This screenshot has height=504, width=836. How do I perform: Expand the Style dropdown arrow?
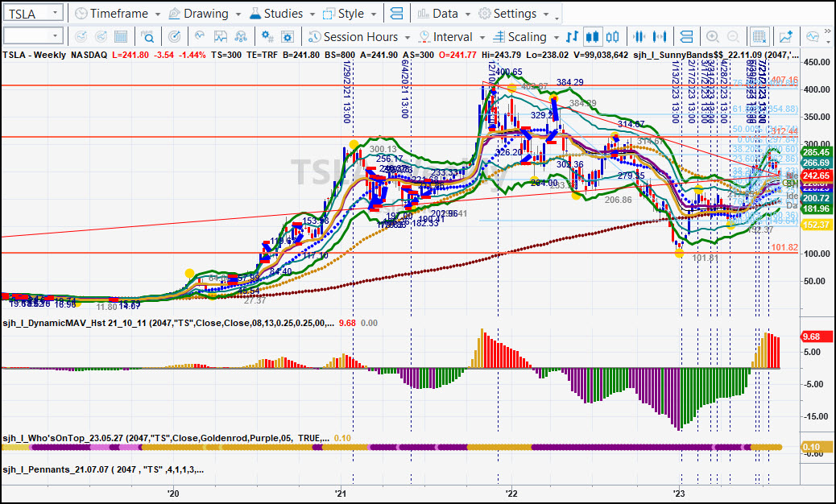pos(374,14)
